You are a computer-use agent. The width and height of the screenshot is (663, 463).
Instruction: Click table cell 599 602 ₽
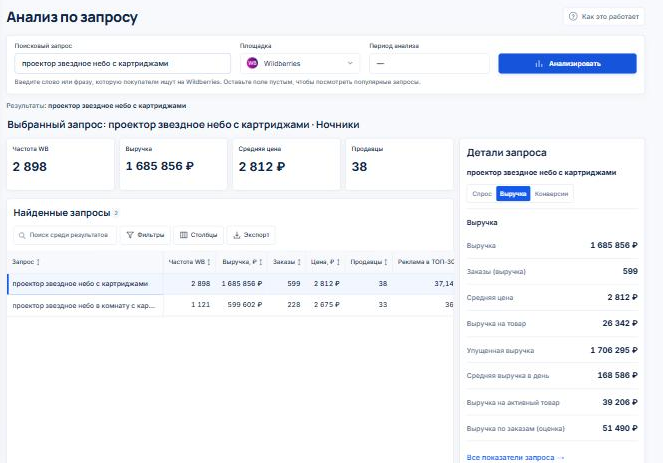tap(245, 304)
